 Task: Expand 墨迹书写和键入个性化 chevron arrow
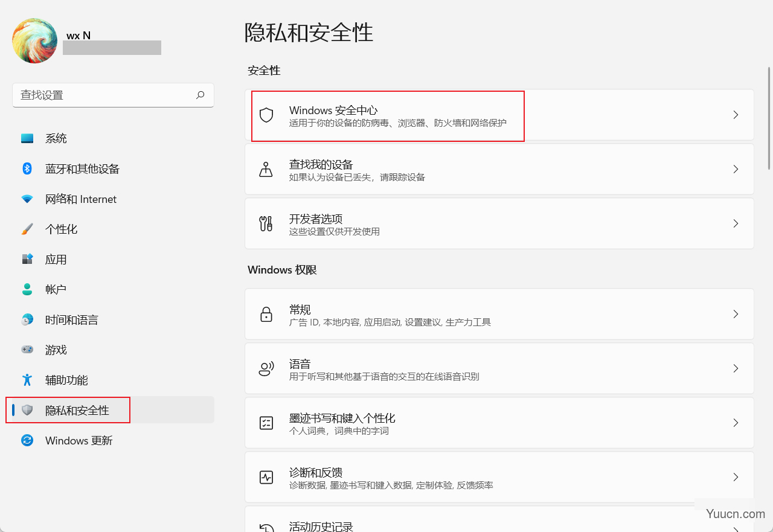click(736, 423)
